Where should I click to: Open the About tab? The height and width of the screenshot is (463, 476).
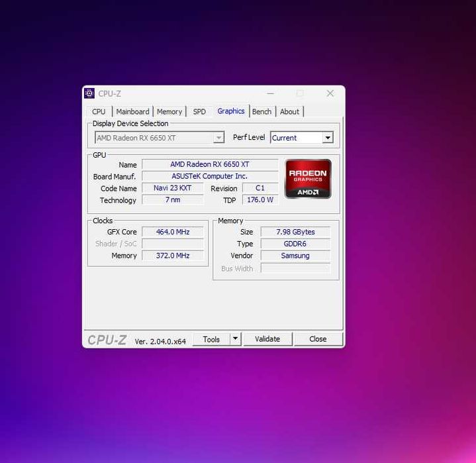(x=289, y=111)
